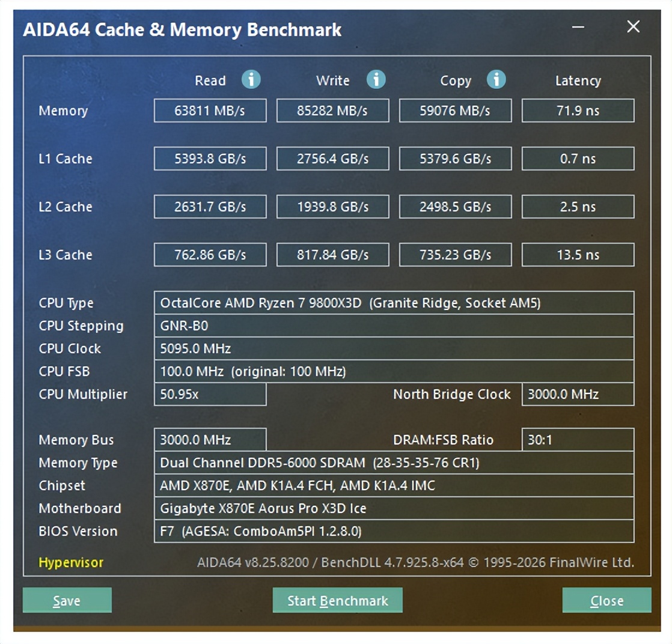Click the Read column header

[210, 80]
